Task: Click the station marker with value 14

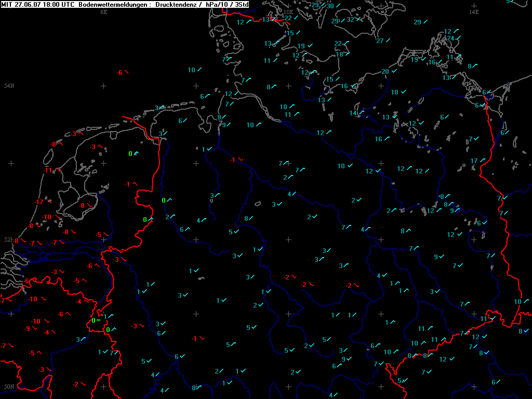Action: (353, 113)
